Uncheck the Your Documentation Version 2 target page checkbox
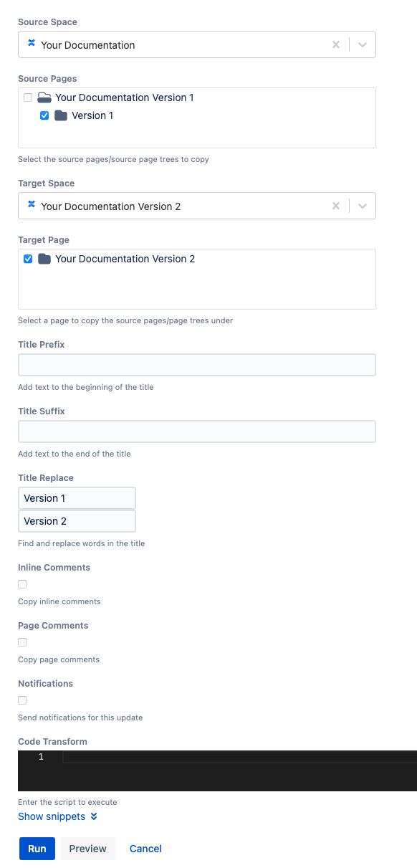417x868 pixels. pyautogui.click(x=28, y=259)
